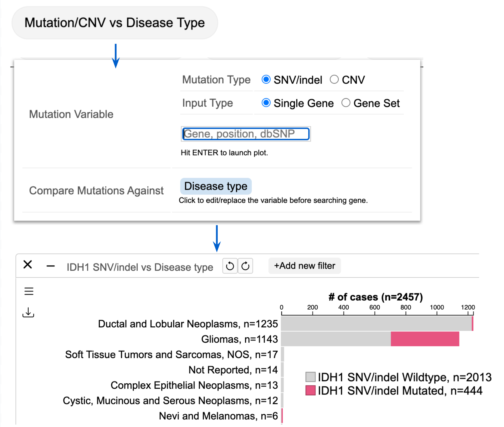Click the pink Gliomas mutated bar
This screenshot has height=427, width=504.
coord(425,339)
